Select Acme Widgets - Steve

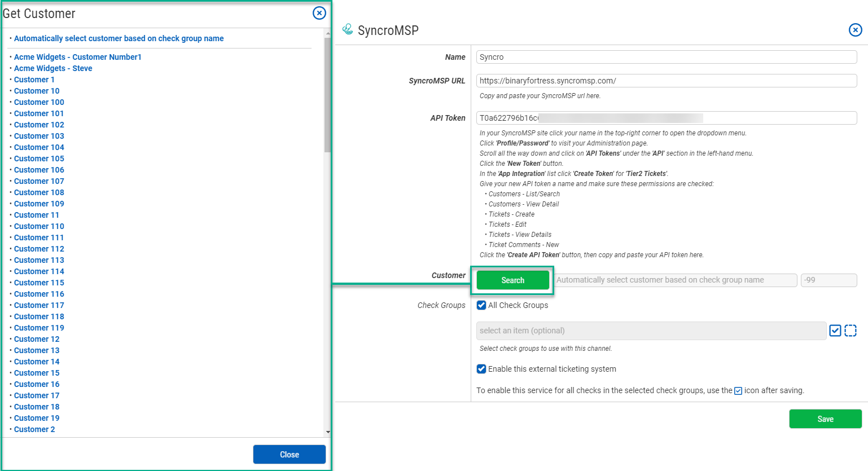53,68
